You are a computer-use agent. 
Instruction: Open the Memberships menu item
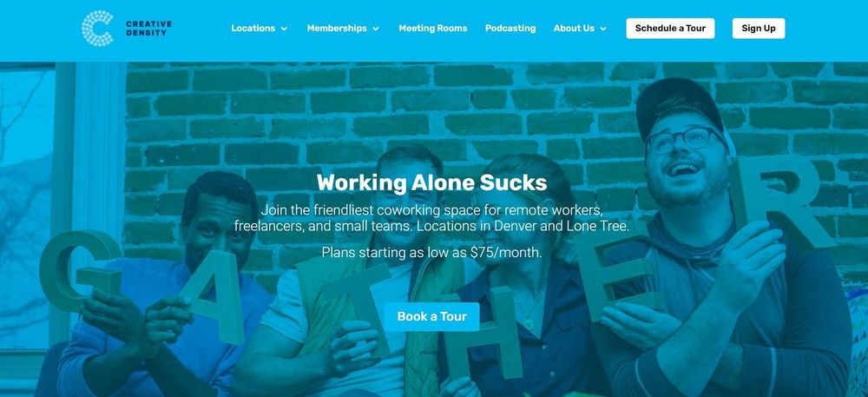pos(337,29)
